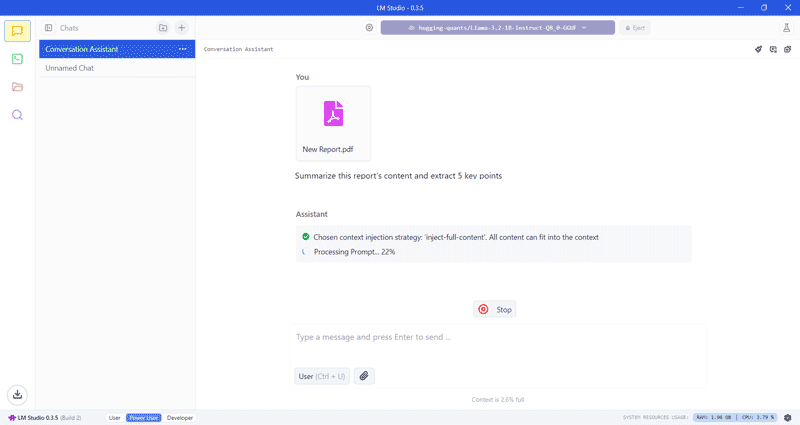Start a new chat with the plus icon
The image size is (800, 425).
[182, 28]
